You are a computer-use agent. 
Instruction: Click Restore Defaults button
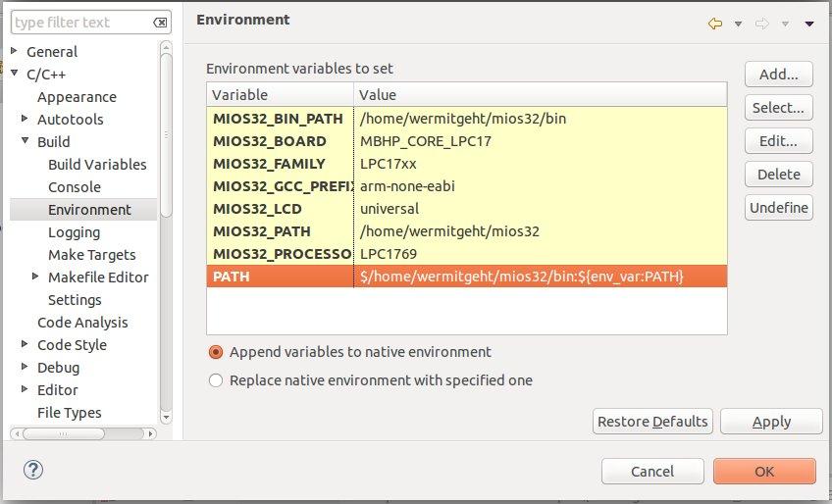tap(652, 422)
